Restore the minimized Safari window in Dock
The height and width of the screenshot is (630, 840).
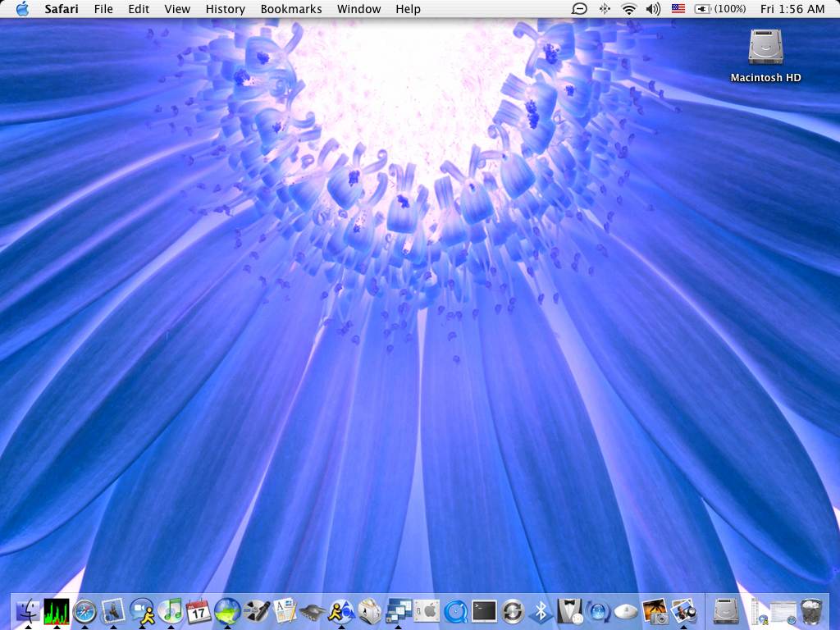(x=783, y=613)
